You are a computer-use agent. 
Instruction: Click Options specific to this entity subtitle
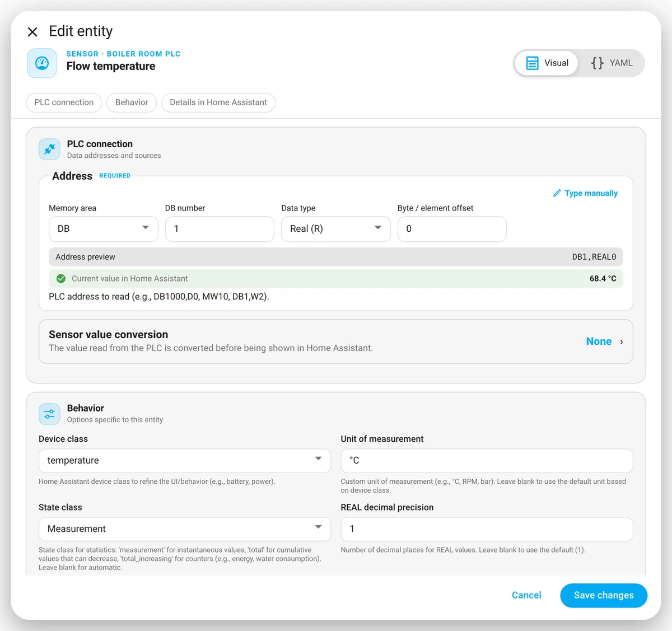115,420
